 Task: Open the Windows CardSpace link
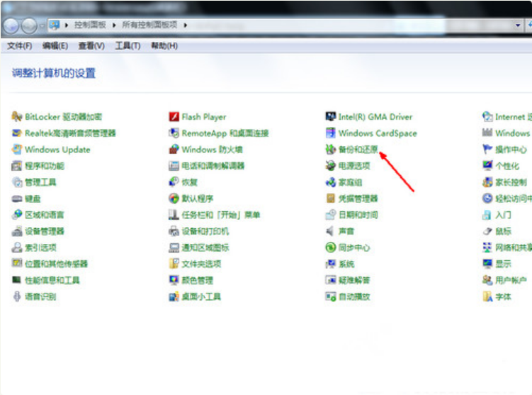[x=378, y=133]
